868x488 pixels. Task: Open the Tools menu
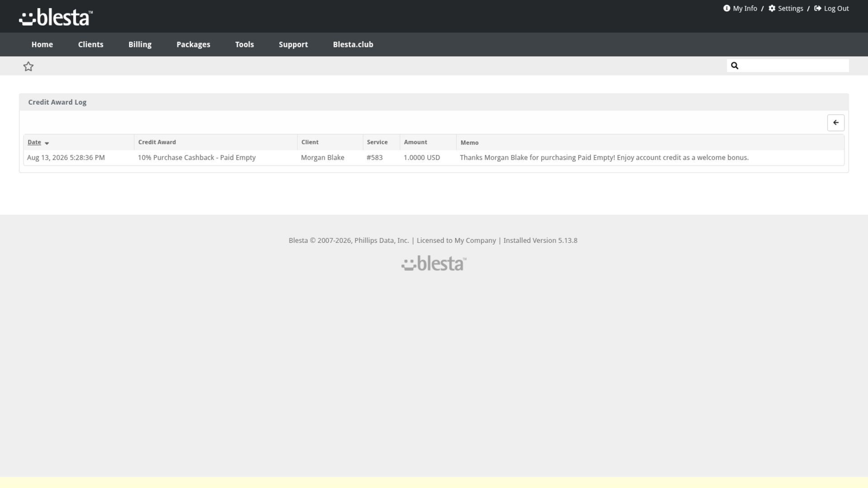click(x=244, y=44)
